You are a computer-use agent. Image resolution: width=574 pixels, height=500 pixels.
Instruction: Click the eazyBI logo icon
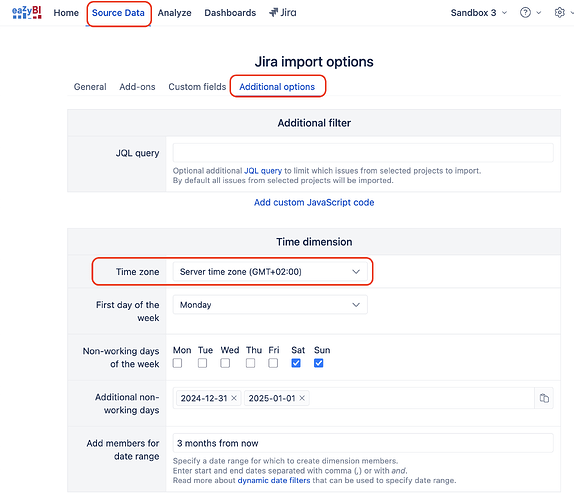pos(27,12)
